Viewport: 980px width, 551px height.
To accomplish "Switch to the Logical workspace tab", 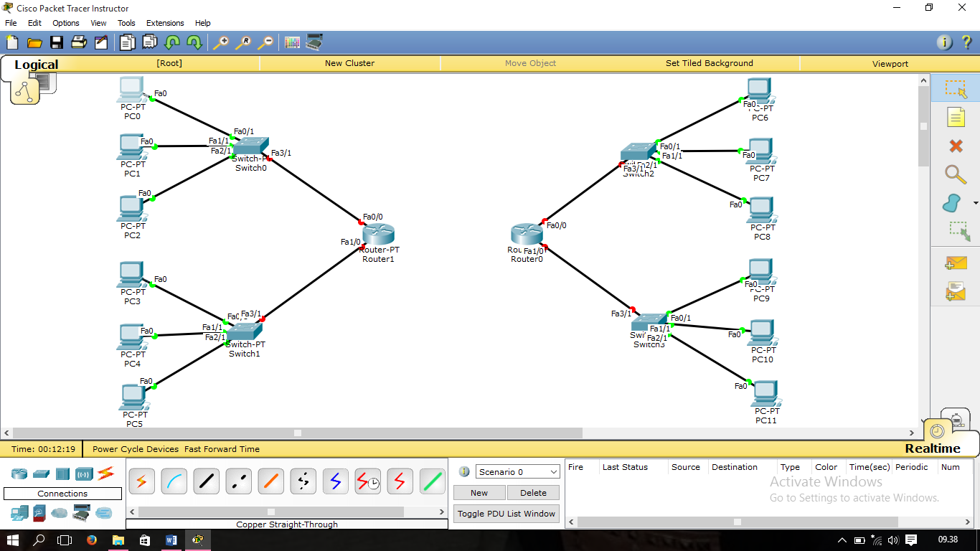I will pos(36,65).
